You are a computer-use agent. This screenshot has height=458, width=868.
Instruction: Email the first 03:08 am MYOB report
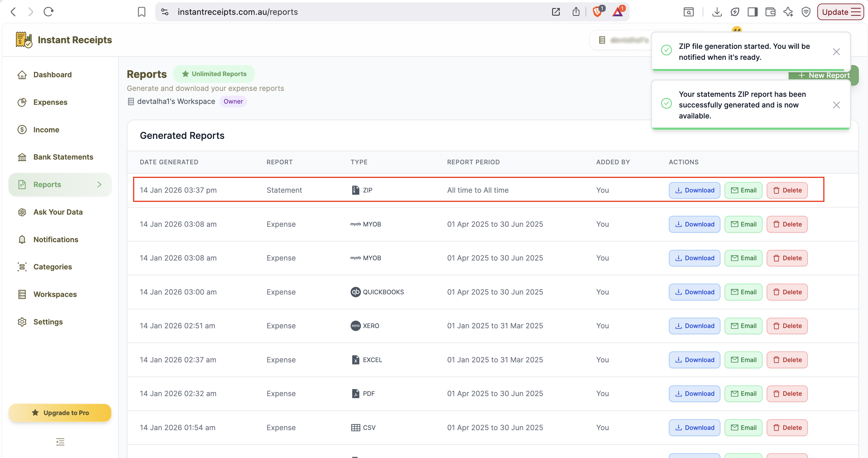point(743,224)
